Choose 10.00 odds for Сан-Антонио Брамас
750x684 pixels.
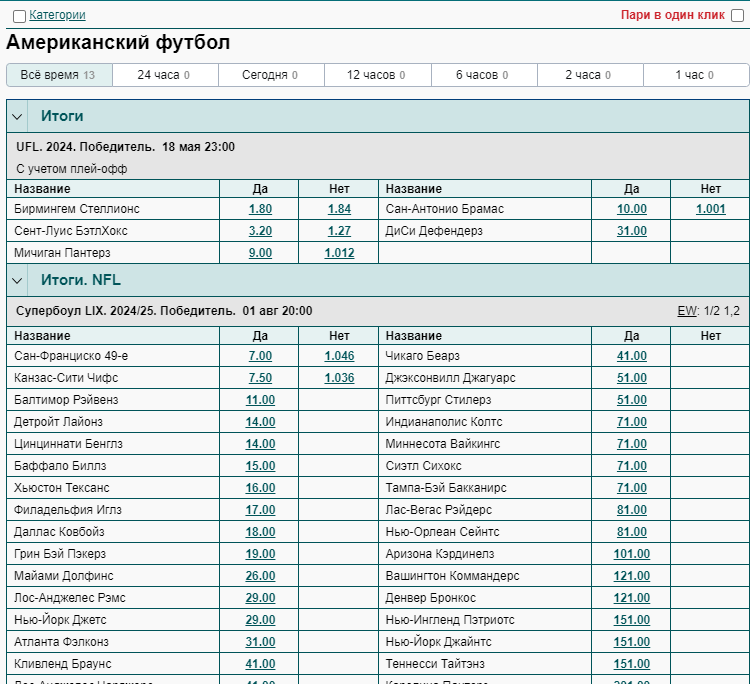pyautogui.click(x=631, y=209)
